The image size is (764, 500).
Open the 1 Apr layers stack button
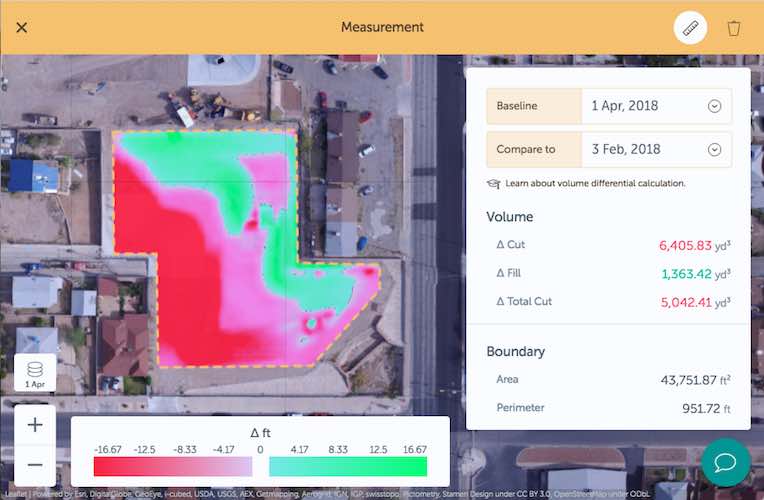point(35,372)
